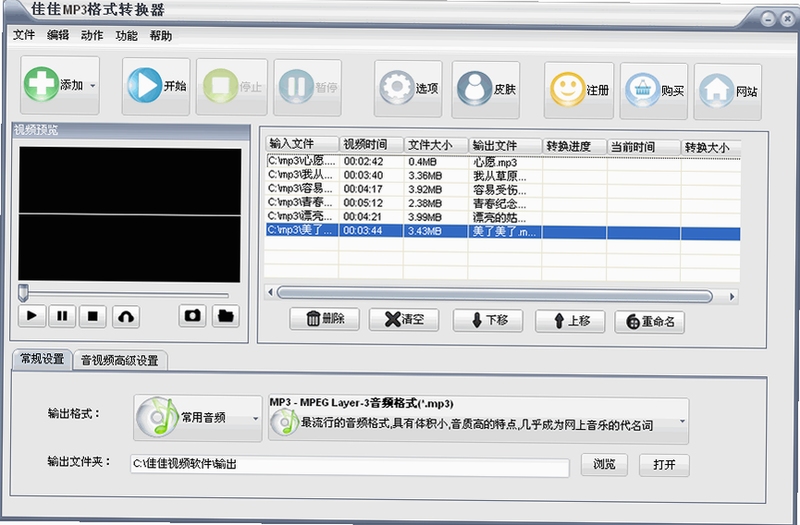Open the snapshot folder icon
Image resolution: width=800 pixels, height=525 pixels.
[226, 316]
